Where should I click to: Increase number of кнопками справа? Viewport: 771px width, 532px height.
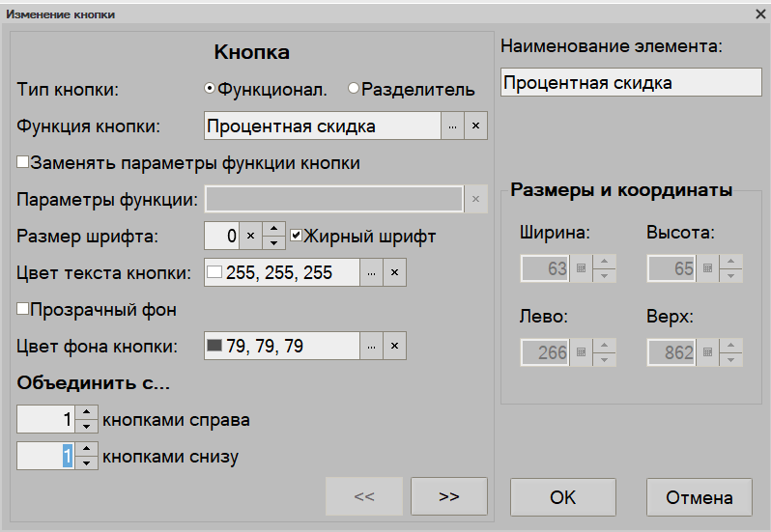(x=87, y=414)
